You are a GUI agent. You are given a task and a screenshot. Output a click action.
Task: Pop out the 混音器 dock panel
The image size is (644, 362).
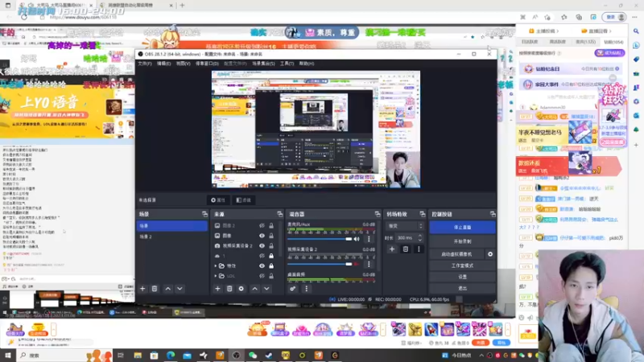tap(378, 214)
